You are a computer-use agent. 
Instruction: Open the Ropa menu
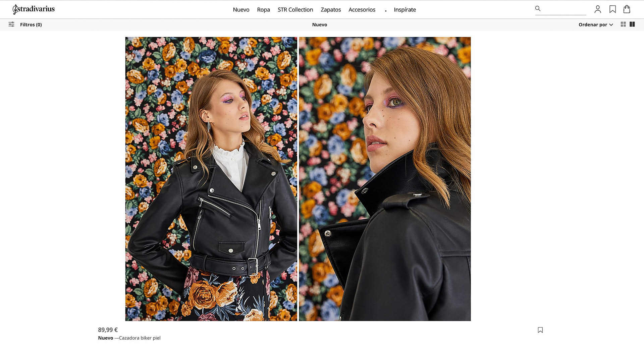point(263,10)
